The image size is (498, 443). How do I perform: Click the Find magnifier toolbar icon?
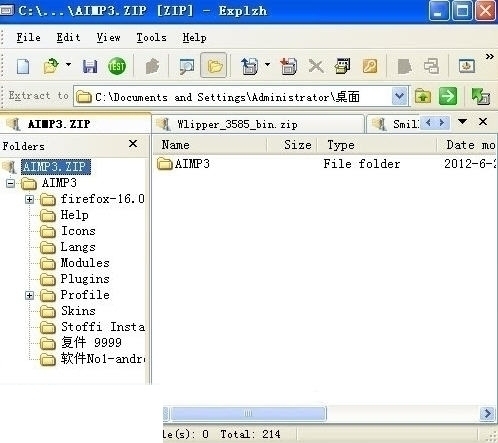click(187, 66)
